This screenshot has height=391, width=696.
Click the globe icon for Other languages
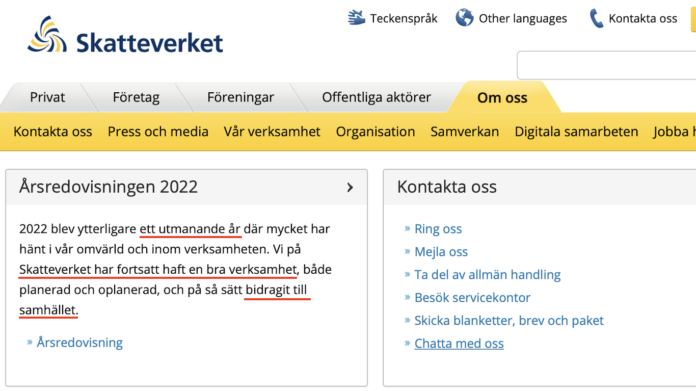click(464, 18)
